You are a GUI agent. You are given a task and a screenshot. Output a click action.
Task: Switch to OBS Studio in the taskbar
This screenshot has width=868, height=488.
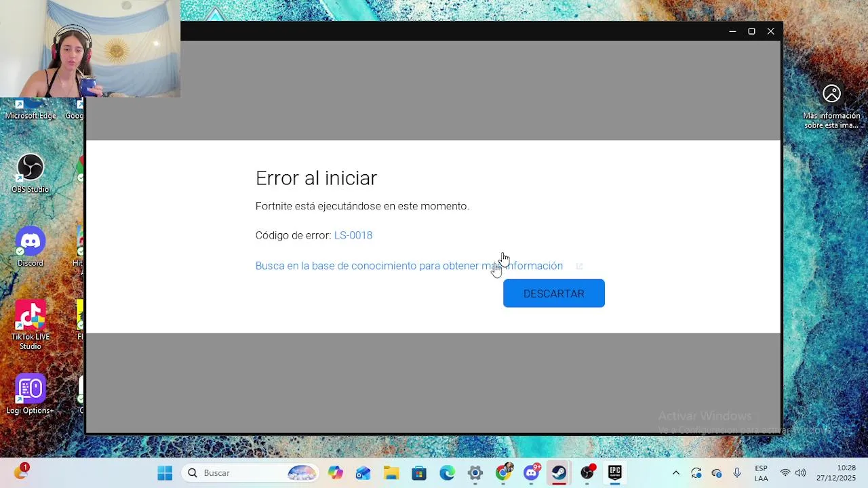click(587, 473)
